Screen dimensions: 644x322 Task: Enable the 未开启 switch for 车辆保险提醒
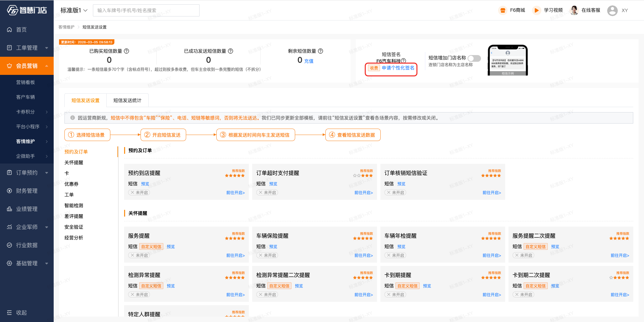[267, 256]
